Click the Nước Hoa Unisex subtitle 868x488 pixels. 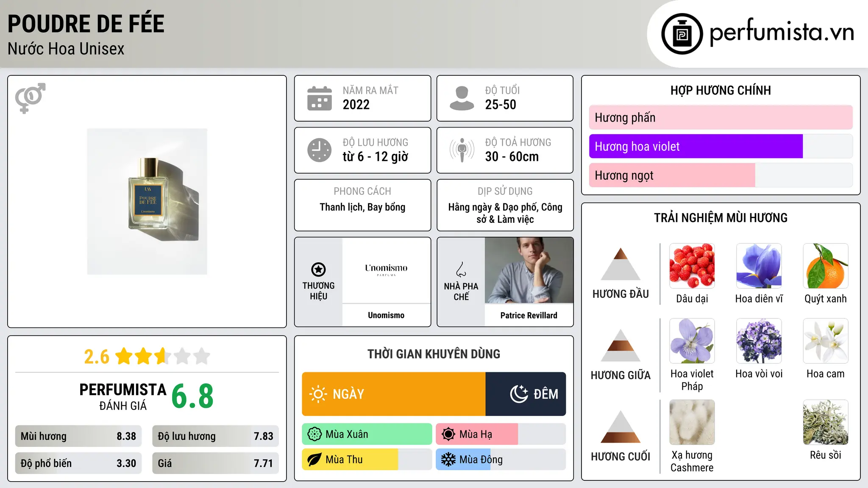(66, 49)
